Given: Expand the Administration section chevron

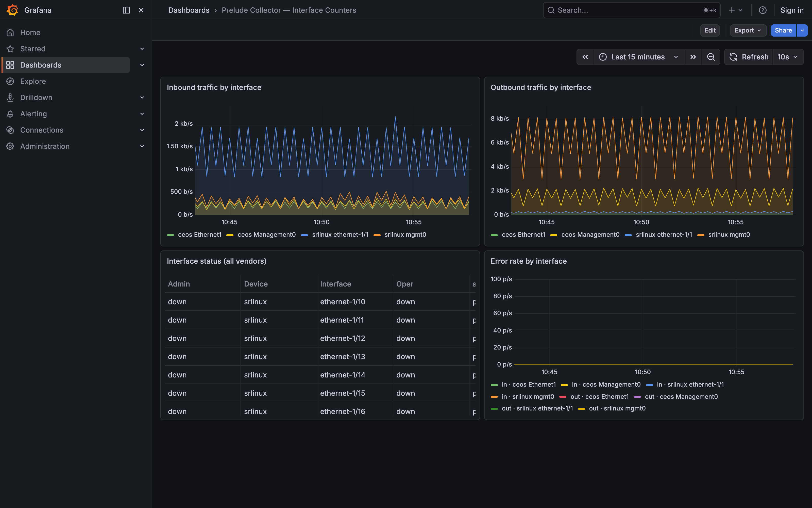Looking at the screenshot, I should point(142,146).
